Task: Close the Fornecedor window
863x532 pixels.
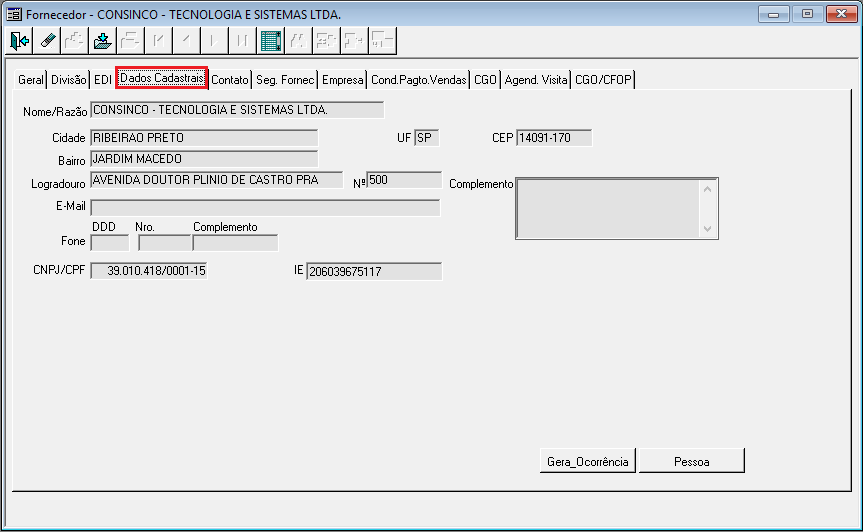Action: [x=842, y=14]
